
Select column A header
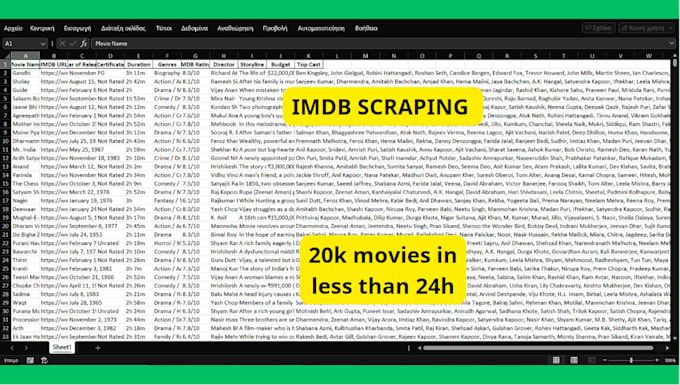tap(25, 55)
